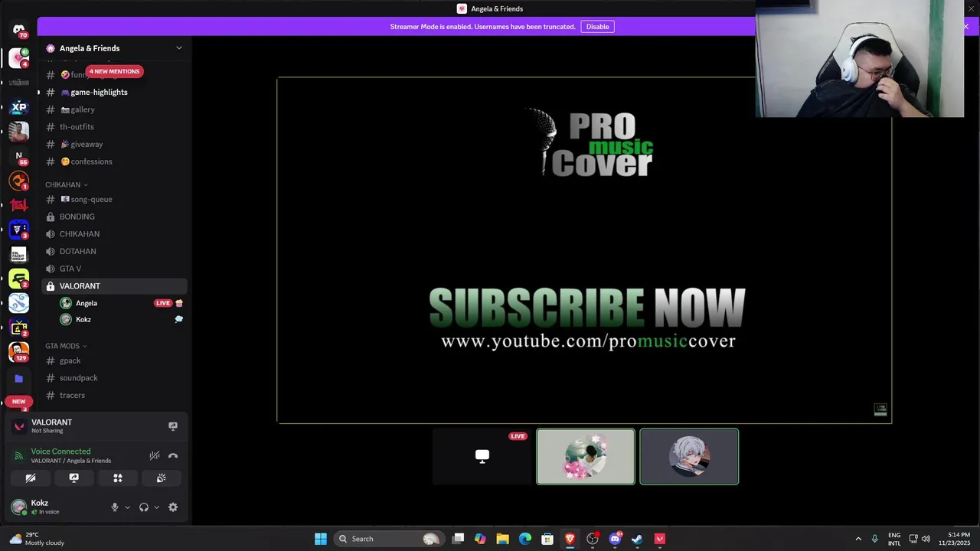The height and width of the screenshot is (551, 980).
Task: Open gallery channel
Action: tap(115, 109)
